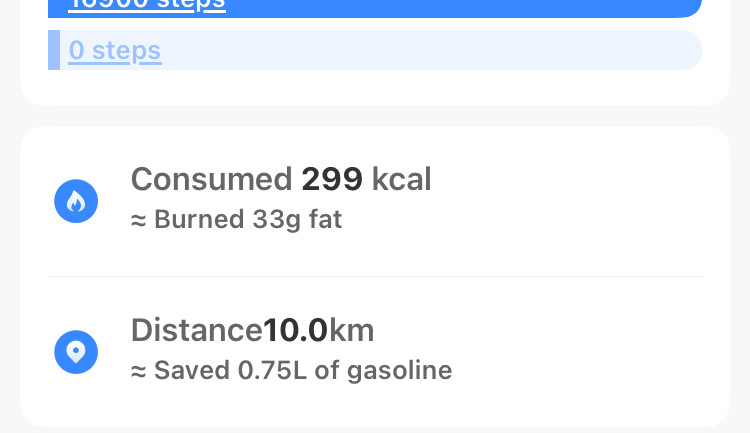Tap the blue flame calories icon
Image resolution: width=750 pixels, height=433 pixels.
(76, 202)
